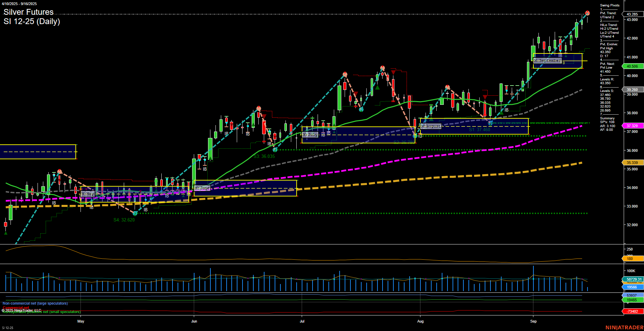Select the teal pivot circle at S4: 32.620
The height and width of the screenshot is (331, 644).
click(135, 213)
